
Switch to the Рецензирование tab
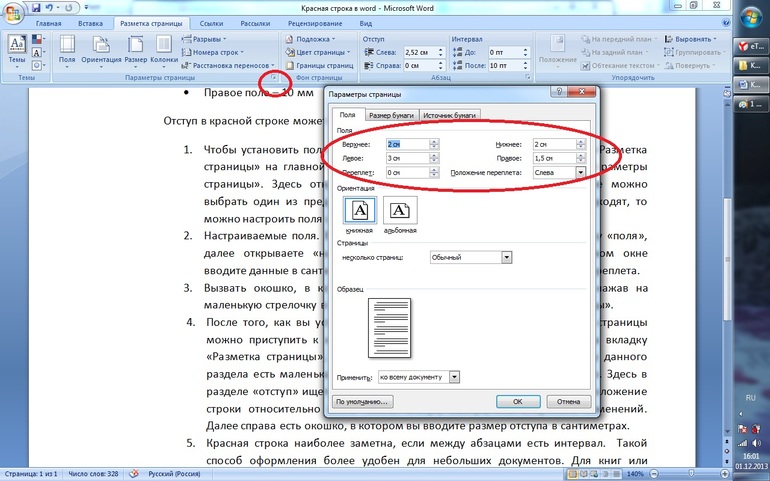tap(315, 23)
